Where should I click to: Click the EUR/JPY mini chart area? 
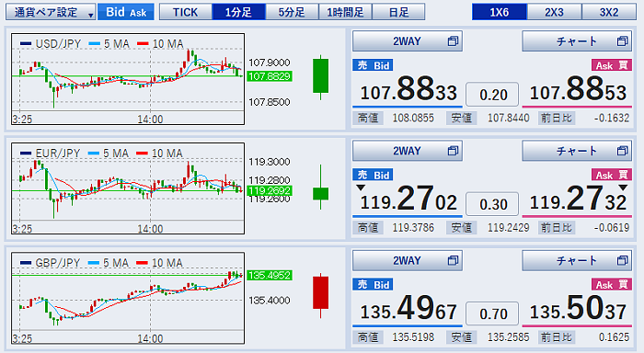click(128, 188)
